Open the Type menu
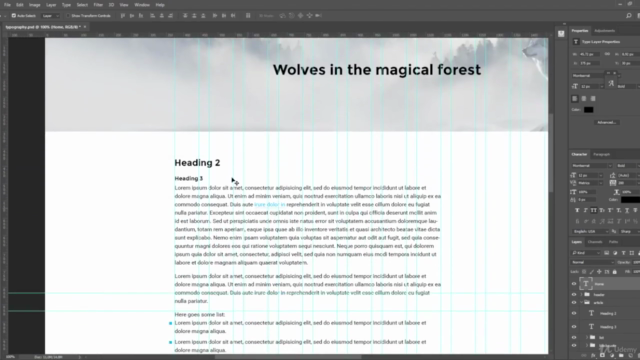This screenshot has height=360, width=640. click(x=66, y=5)
